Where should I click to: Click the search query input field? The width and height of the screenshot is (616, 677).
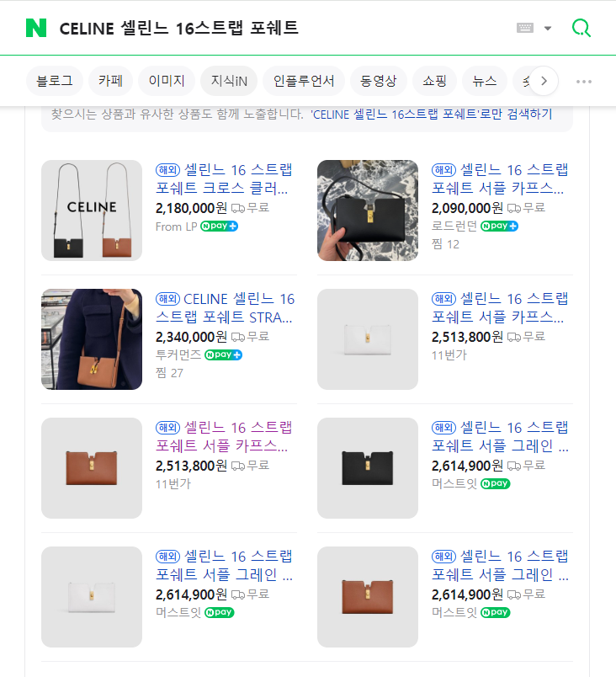click(x=278, y=28)
